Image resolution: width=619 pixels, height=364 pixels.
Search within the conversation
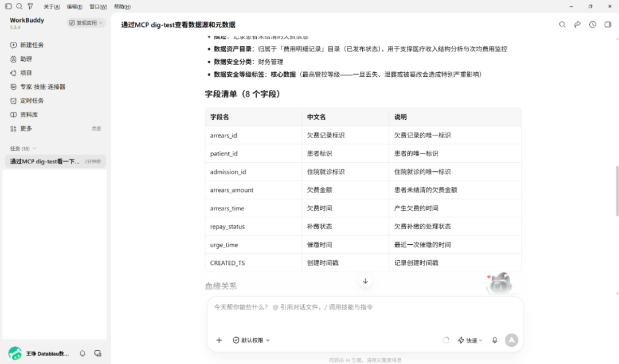pyautogui.click(x=562, y=25)
